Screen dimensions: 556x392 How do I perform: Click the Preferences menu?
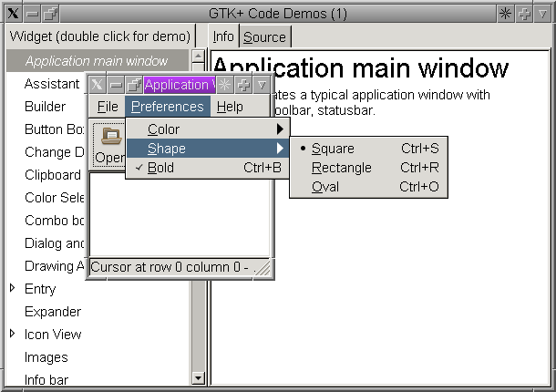pyautogui.click(x=168, y=107)
